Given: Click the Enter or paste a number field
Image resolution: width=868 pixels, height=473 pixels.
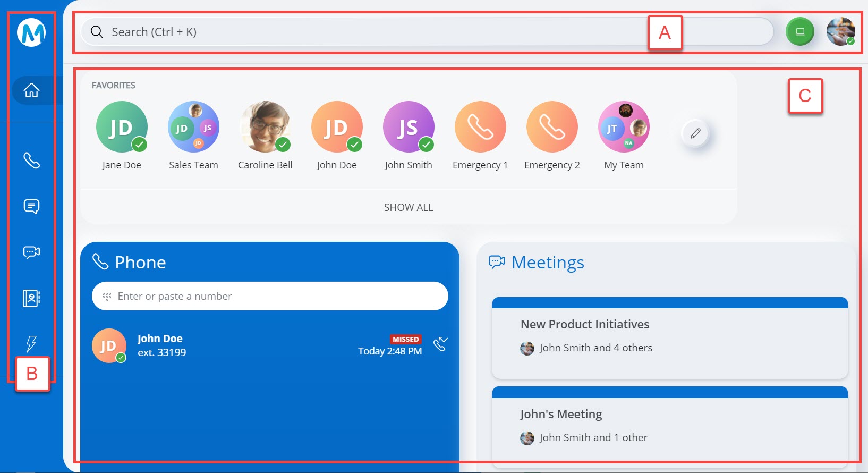Looking at the screenshot, I should pyautogui.click(x=270, y=296).
